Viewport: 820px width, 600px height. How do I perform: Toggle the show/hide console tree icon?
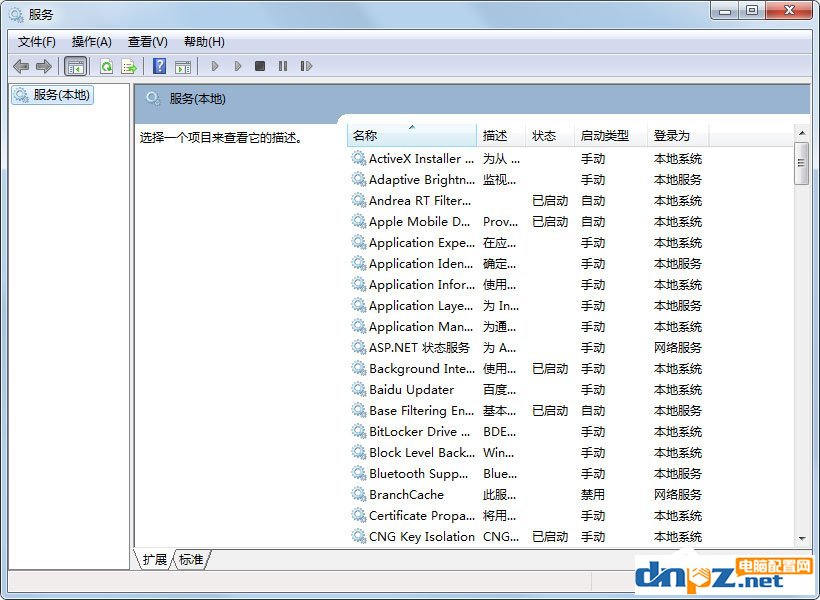(x=75, y=66)
